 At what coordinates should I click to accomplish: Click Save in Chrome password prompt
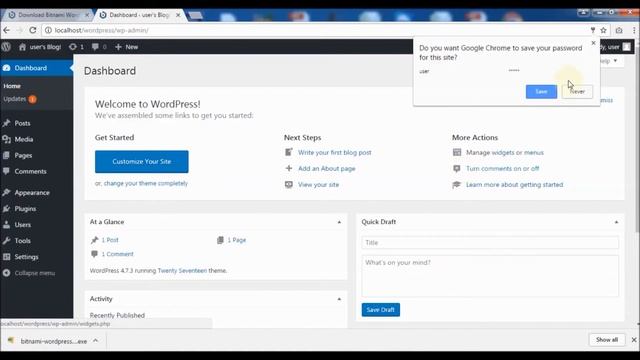pyautogui.click(x=541, y=91)
